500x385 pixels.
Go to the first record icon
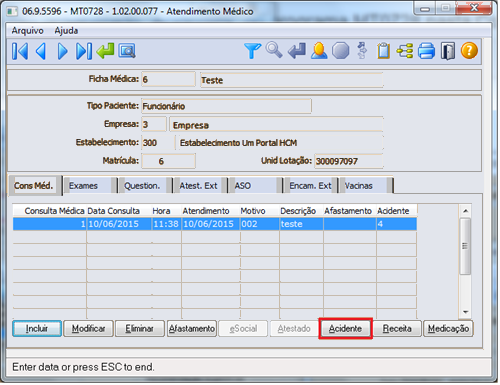20,51
